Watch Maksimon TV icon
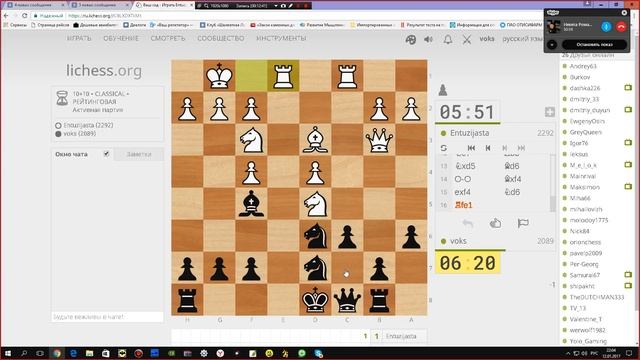This screenshot has height=360, width=640. pos(628,187)
